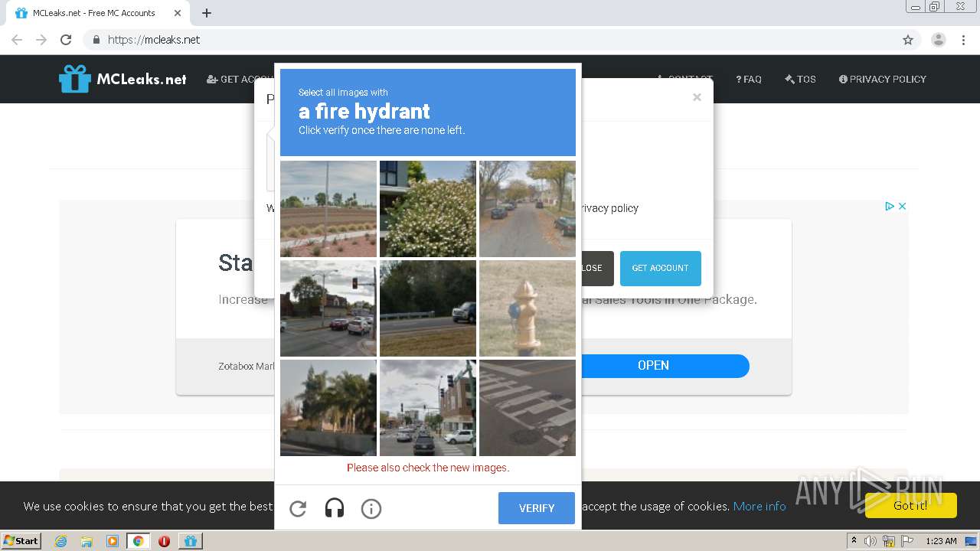980x551 pixels.
Task: Close the ad with the X icon
Action: (x=902, y=206)
